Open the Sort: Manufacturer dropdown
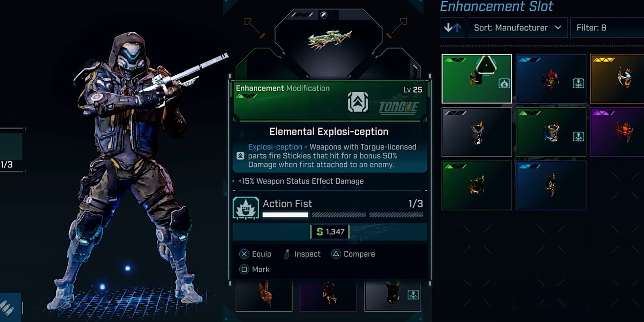Screen dimensions: 644x322 pos(517,28)
